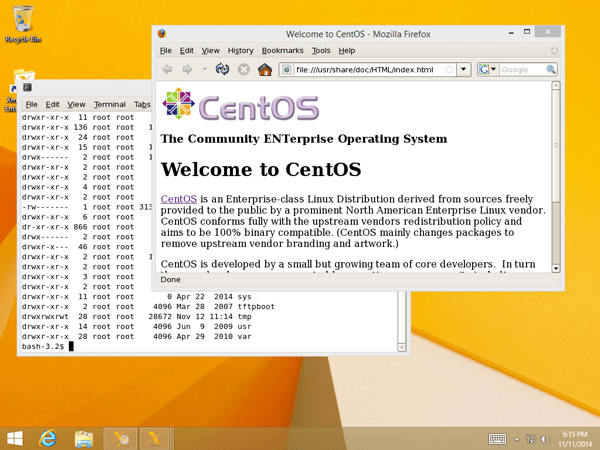Click the Stop loading icon
The image size is (600, 450).
pyautogui.click(x=243, y=69)
